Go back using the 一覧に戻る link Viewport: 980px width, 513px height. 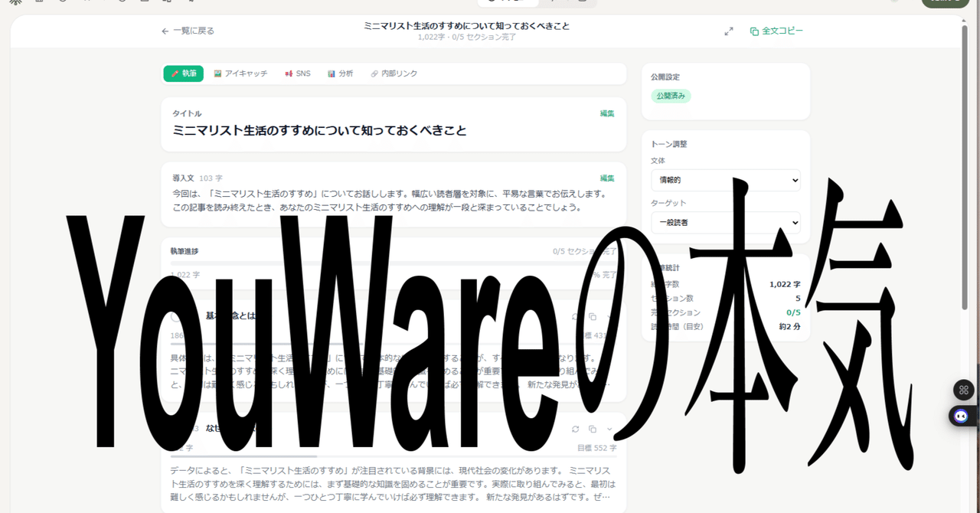point(188,31)
